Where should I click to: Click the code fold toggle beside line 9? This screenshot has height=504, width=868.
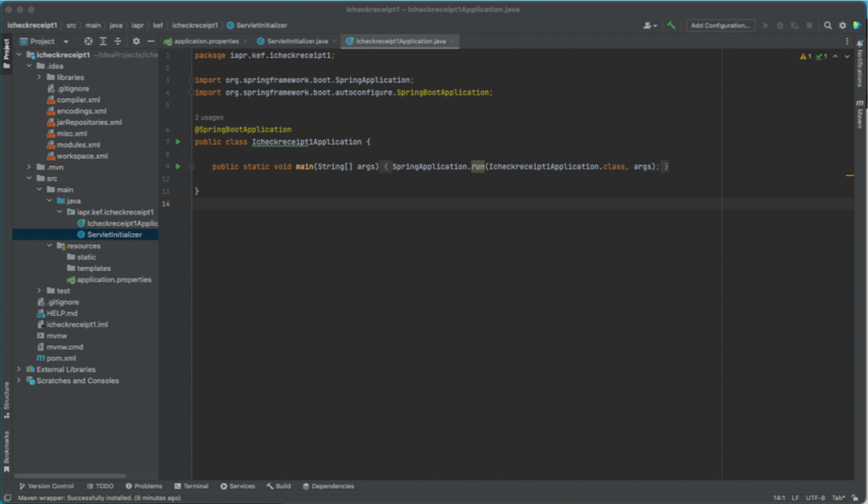coord(192,167)
